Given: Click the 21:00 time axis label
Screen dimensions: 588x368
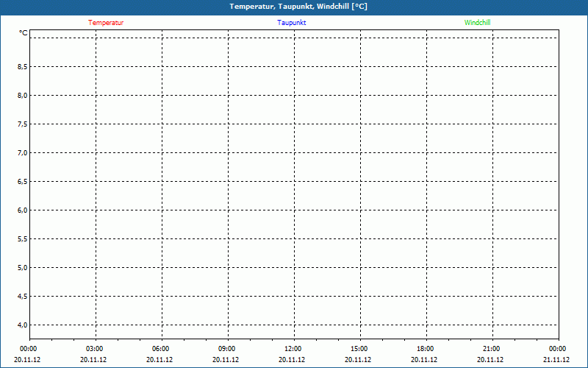Looking at the screenshot, I should click(x=491, y=349).
